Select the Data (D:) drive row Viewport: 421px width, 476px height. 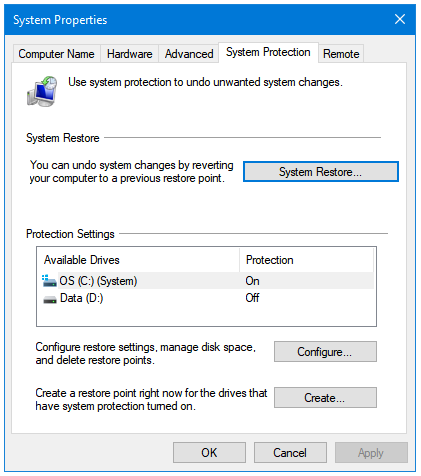pyautogui.click(x=207, y=298)
